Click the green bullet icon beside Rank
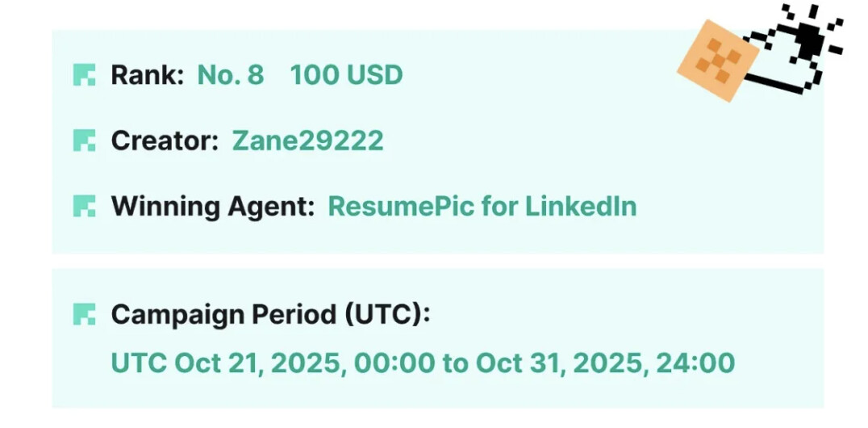This screenshot has width=868, height=428. click(84, 75)
